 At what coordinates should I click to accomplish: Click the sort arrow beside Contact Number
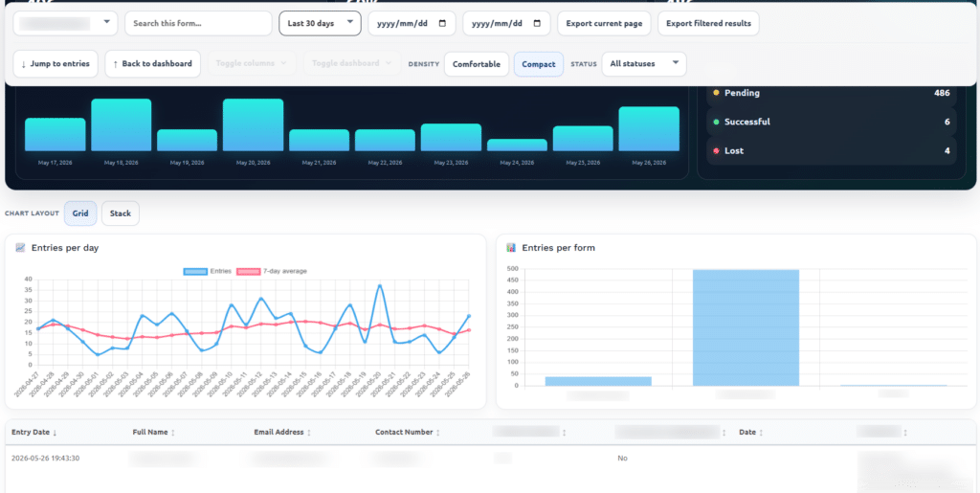[x=437, y=433]
